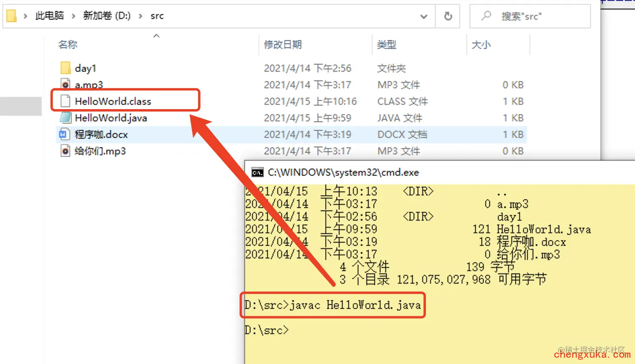Sort files by the 修改日期 column header
The image size is (635, 364).
(283, 45)
